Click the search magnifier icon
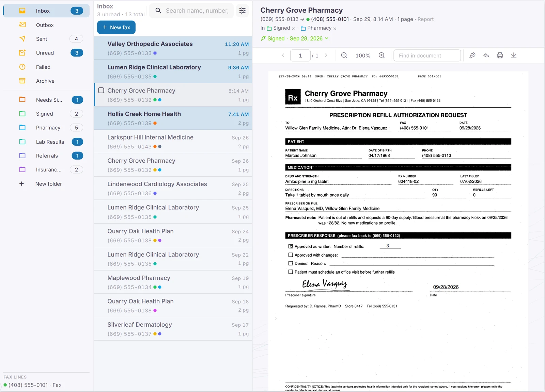The image size is (545, 392). coord(158,11)
